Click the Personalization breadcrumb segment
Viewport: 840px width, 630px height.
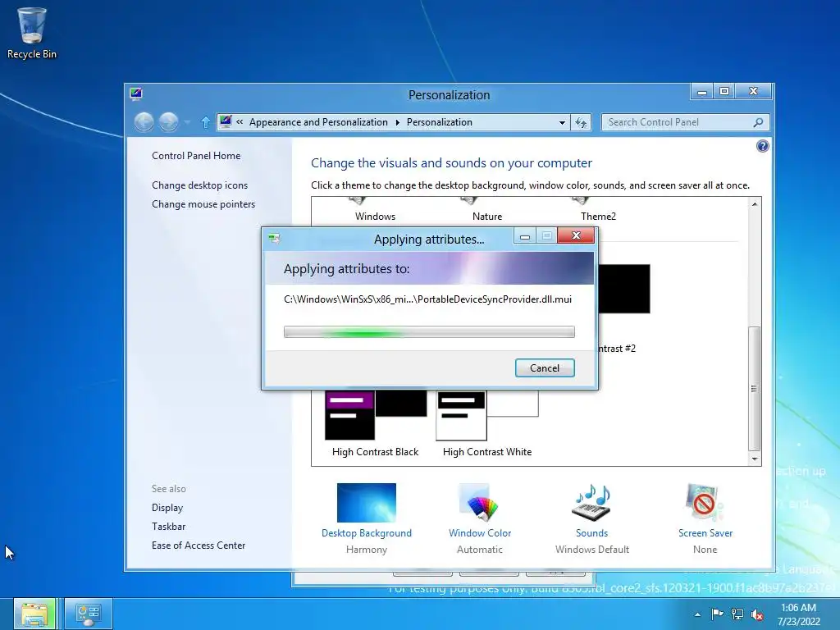point(440,122)
